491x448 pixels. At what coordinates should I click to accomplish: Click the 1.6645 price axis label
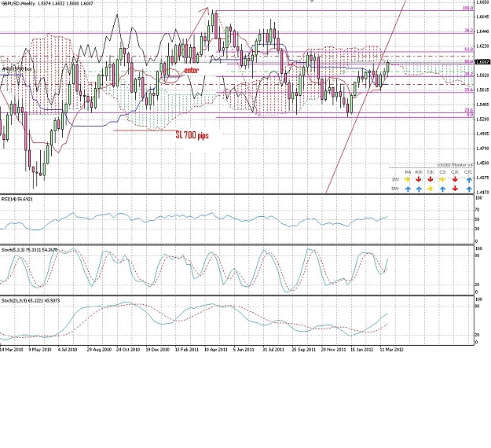(x=482, y=17)
